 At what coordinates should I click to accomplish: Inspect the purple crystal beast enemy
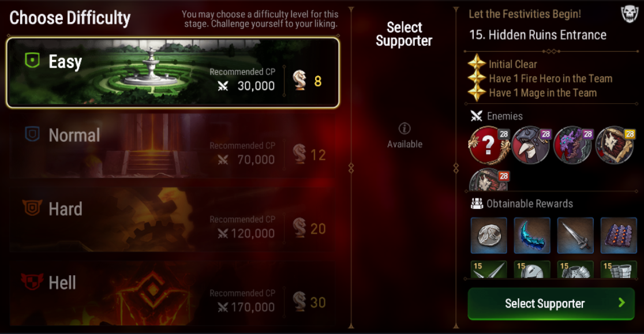coord(573,145)
